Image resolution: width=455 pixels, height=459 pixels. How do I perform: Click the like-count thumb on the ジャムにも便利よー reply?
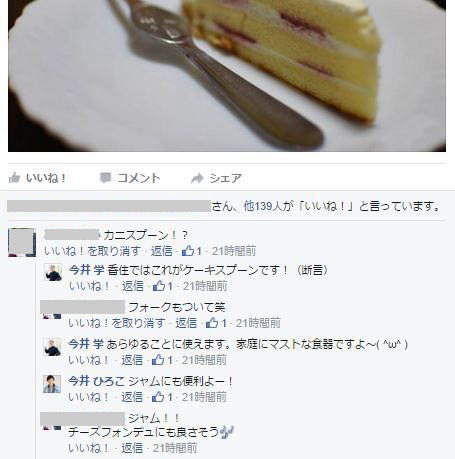click(x=158, y=396)
